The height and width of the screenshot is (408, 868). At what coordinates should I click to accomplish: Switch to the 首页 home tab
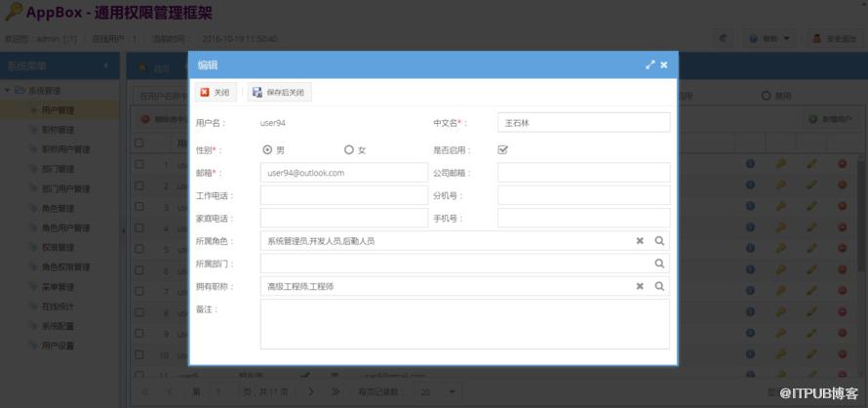[x=154, y=68]
